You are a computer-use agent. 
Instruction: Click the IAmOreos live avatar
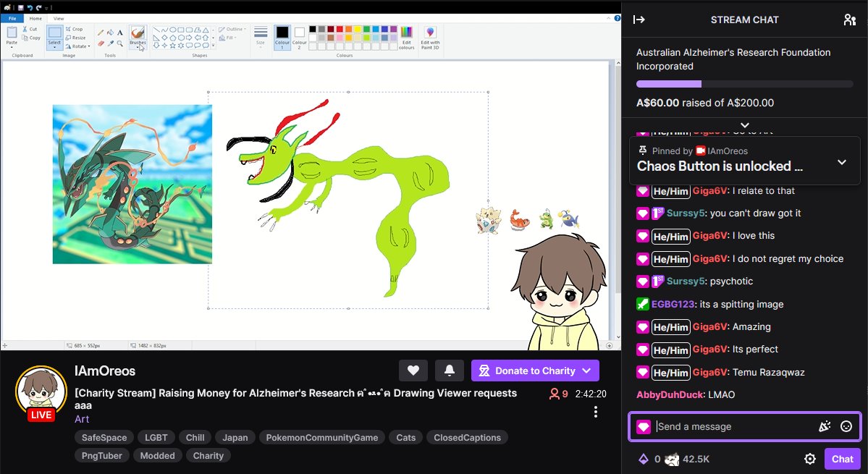click(41, 392)
